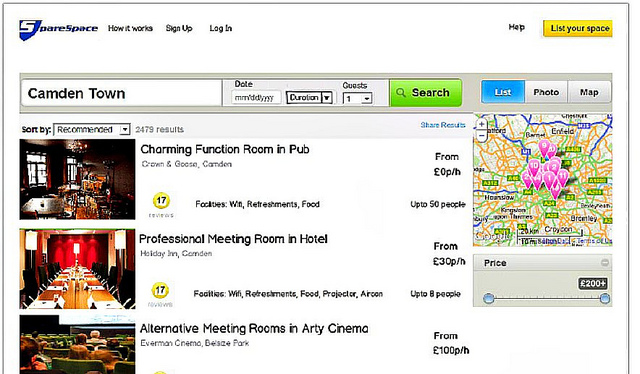The height and width of the screenshot is (374, 640).
Task: Switch to Photo view
Action: click(546, 92)
